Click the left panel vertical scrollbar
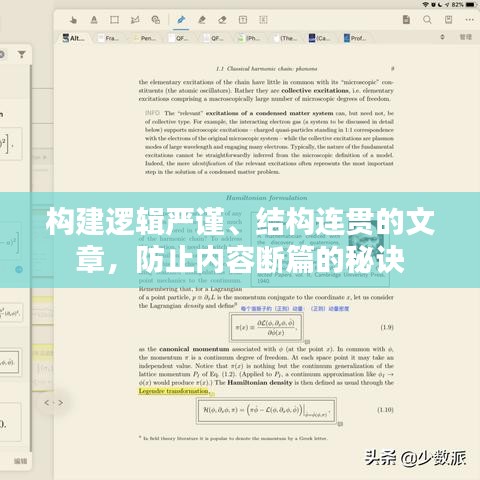The width and height of the screenshot is (480, 480). tap(31, 257)
